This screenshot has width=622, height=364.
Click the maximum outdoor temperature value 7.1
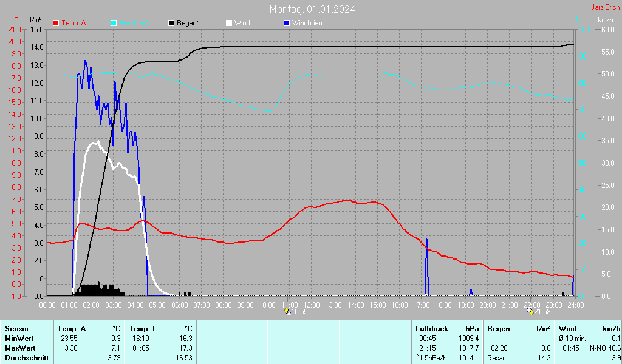point(116,348)
